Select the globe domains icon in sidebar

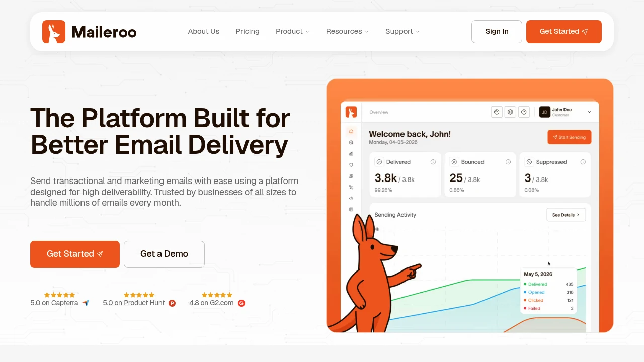click(351, 143)
